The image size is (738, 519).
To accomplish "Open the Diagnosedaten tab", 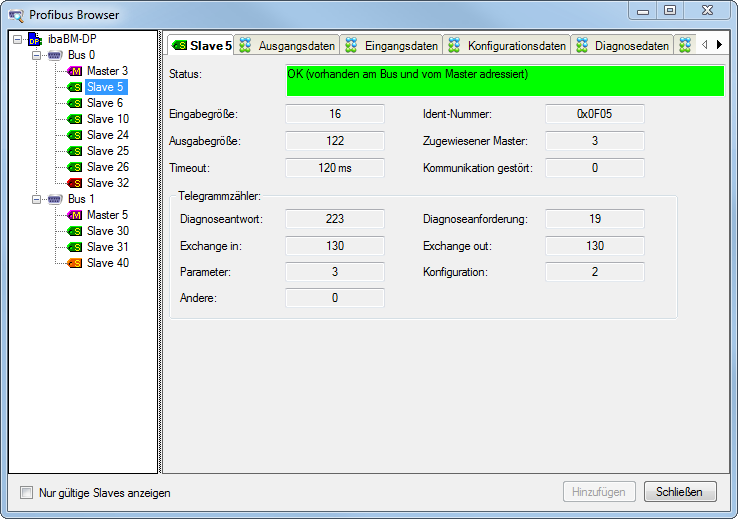I will click(x=622, y=45).
